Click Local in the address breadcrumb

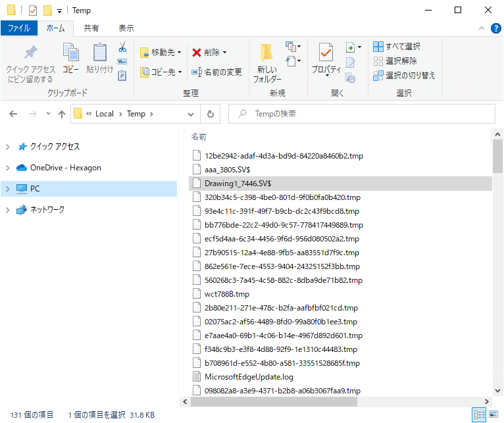(105, 114)
